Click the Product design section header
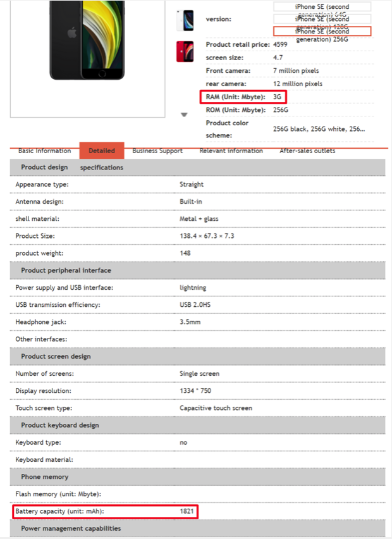Viewport: 392px width, 539px height. pyautogui.click(x=44, y=167)
